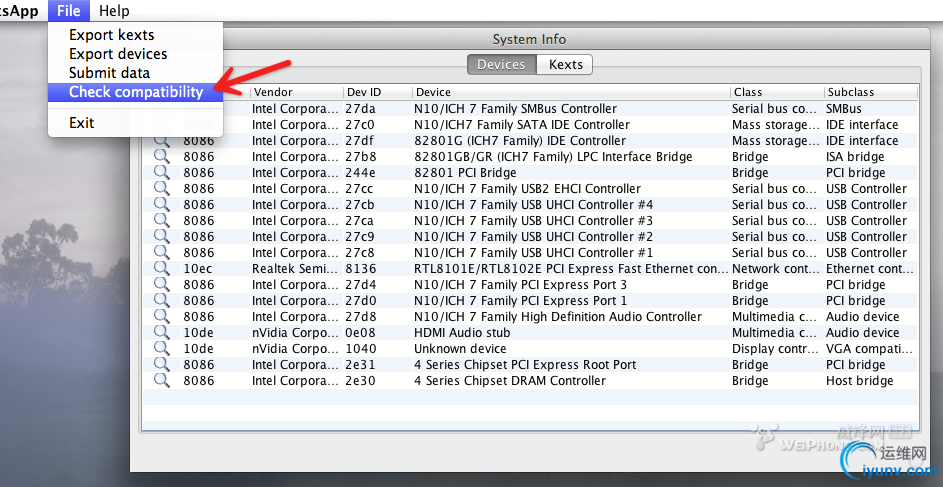The image size is (943, 487).
Task: Switch to the Kexts tab
Action: pyautogui.click(x=565, y=64)
